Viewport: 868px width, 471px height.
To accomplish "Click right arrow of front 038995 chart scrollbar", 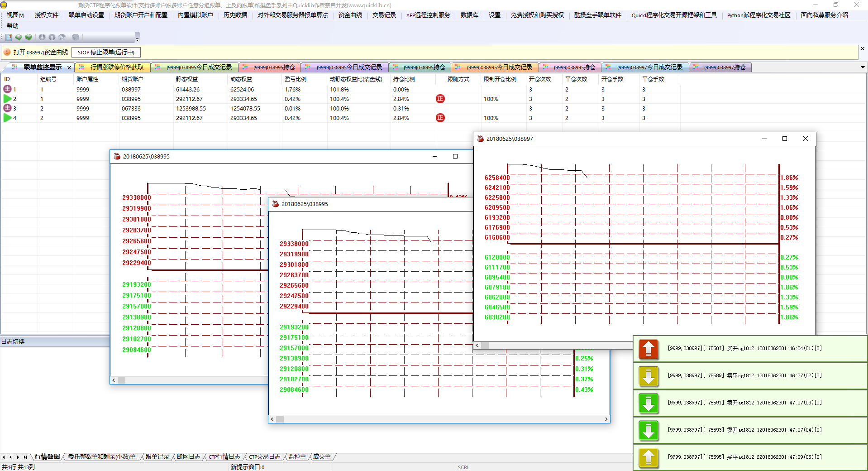I will point(606,419).
